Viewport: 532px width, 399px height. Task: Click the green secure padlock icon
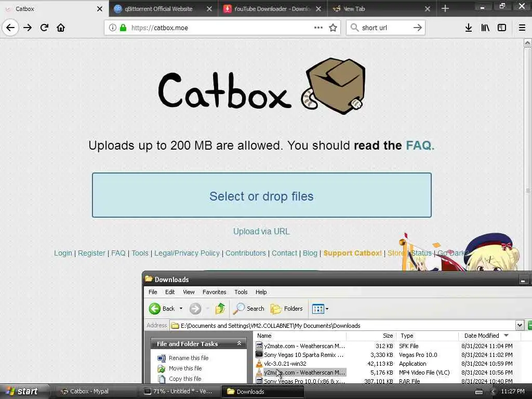click(123, 28)
